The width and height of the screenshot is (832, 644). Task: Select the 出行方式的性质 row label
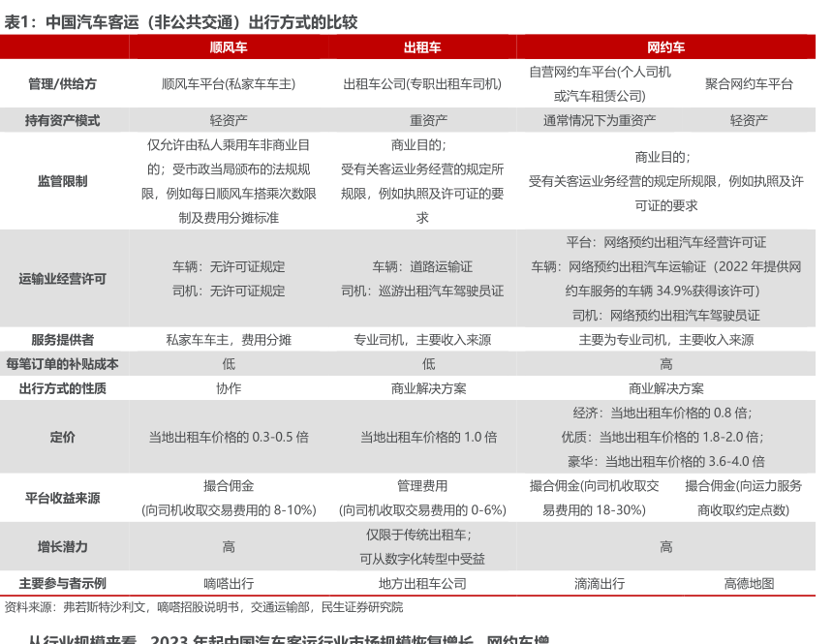pyautogui.click(x=62, y=388)
